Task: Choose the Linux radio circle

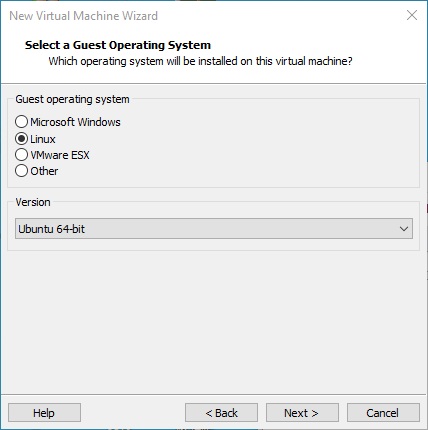Action: pyautogui.click(x=21, y=139)
